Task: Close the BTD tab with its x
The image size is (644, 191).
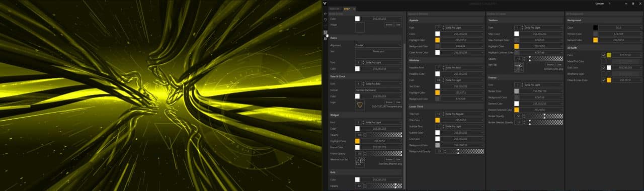Action: pos(354,9)
